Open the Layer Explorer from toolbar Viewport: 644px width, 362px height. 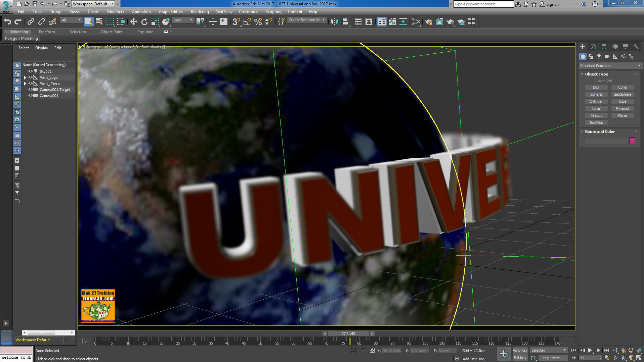point(369,22)
